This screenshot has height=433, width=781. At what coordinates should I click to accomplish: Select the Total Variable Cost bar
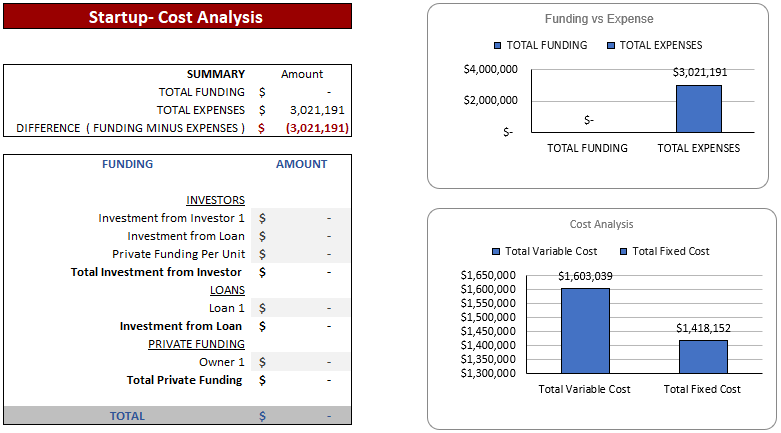click(585, 330)
